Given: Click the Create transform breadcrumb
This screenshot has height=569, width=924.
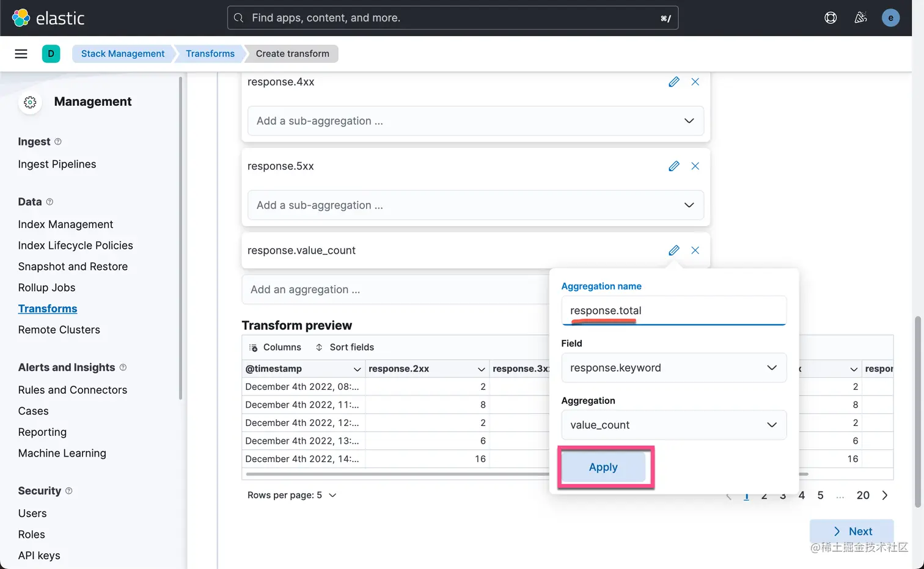Looking at the screenshot, I should pyautogui.click(x=293, y=54).
